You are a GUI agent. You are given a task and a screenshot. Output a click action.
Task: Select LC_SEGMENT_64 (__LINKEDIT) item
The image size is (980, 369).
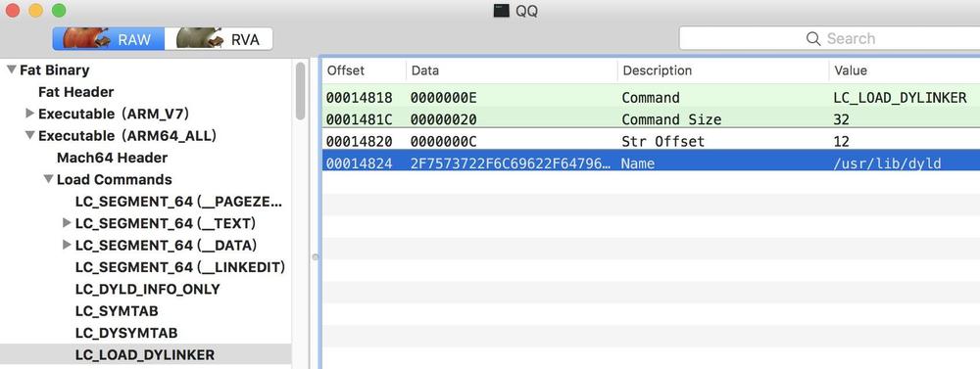[180, 267]
